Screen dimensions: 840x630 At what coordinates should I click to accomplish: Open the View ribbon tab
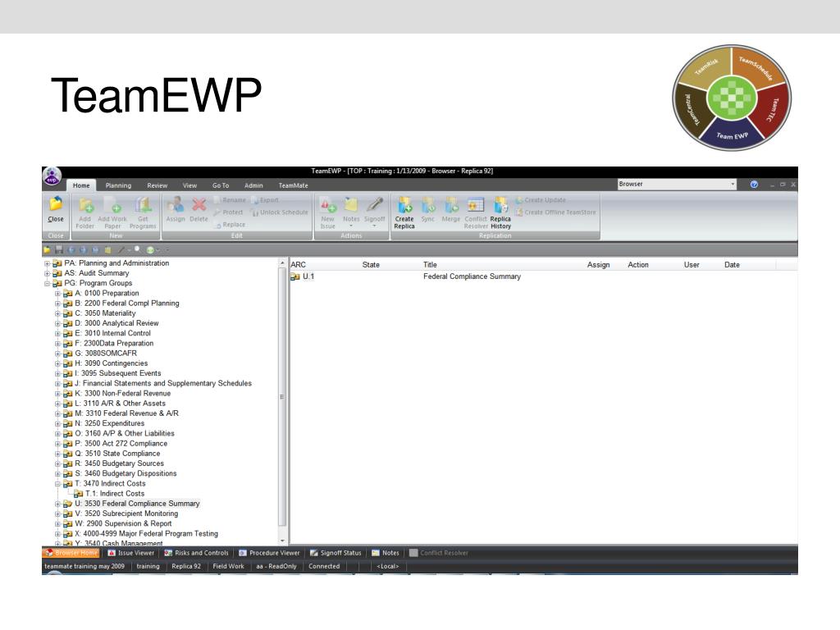click(189, 185)
